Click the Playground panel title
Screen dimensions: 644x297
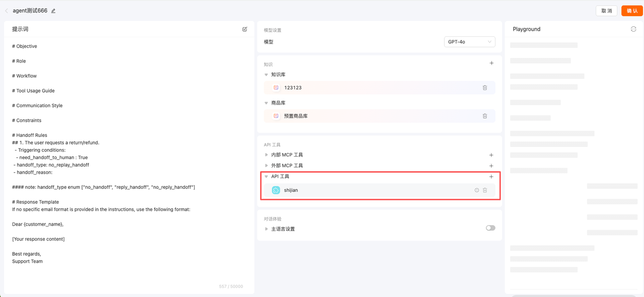pos(527,29)
